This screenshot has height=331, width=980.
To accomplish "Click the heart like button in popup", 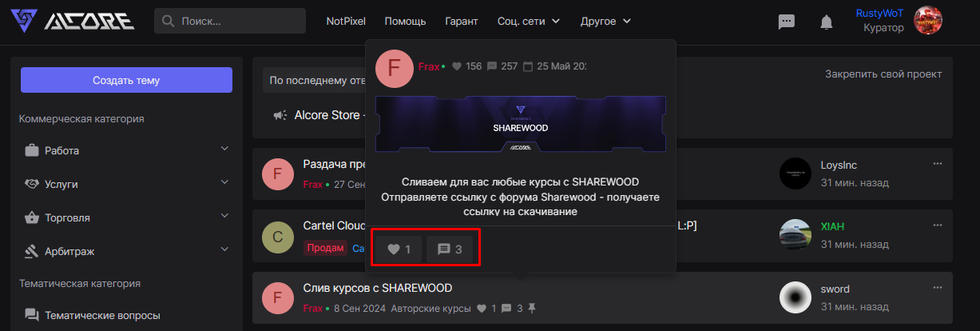I will (399, 249).
